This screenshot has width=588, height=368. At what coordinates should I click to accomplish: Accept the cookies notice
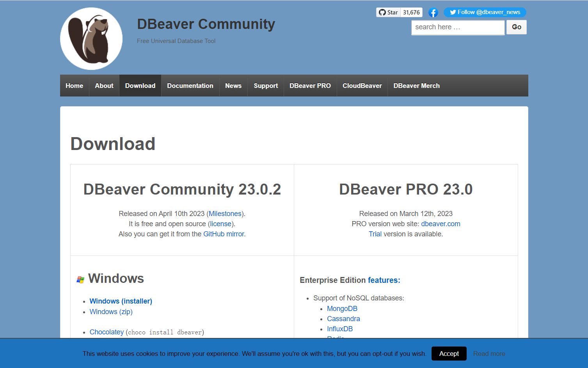pos(449,354)
